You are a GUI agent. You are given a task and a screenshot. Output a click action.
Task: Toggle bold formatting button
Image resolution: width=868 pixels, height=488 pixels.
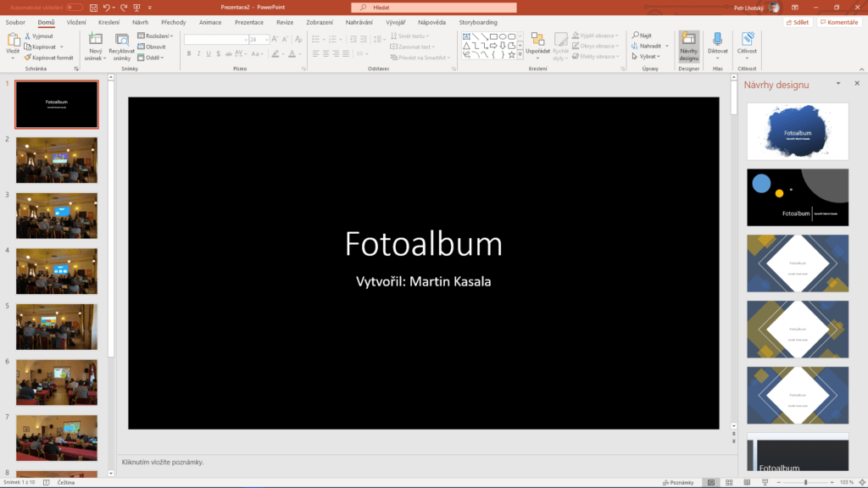(188, 53)
